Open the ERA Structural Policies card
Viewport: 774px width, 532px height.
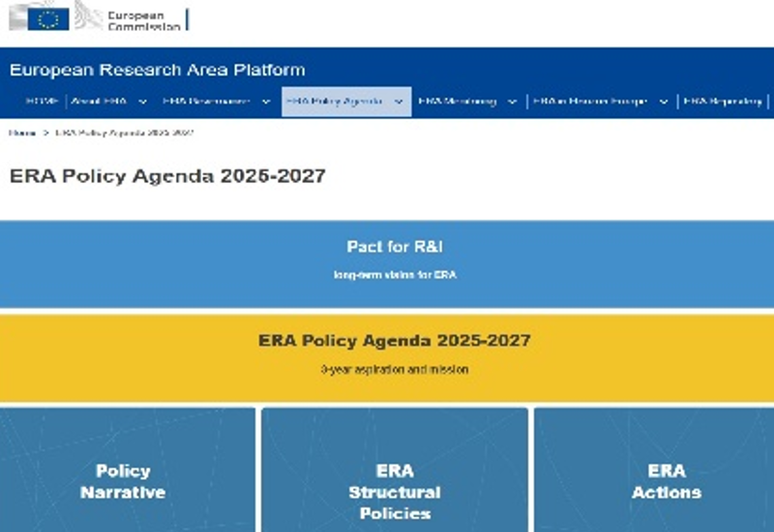point(395,470)
